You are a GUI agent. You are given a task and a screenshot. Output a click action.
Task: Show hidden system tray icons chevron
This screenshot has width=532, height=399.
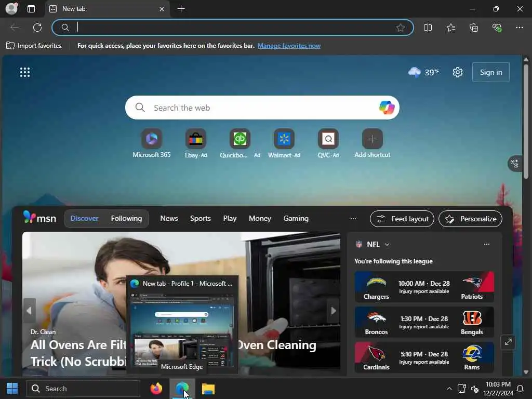[x=449, y=389]
